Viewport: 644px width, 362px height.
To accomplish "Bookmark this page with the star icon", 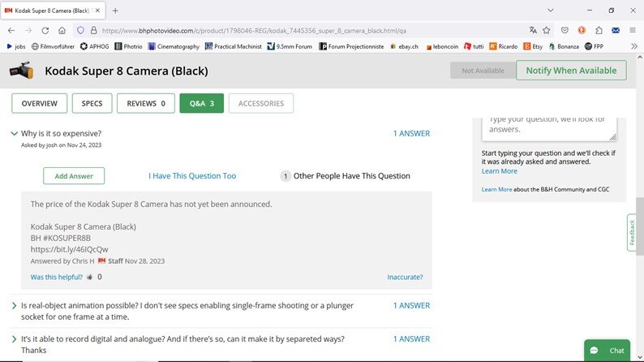I will (x=546, y=30).
